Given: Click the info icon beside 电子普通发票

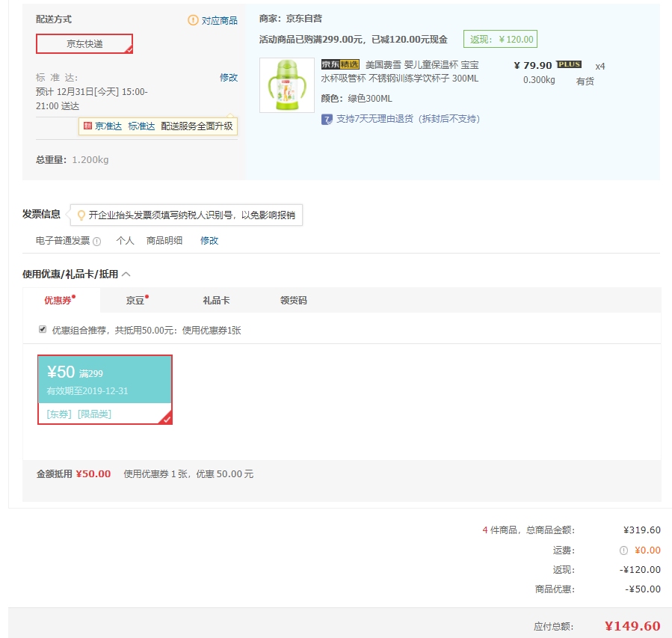Looking at the screenshot, I should click(x=97, y=242).
